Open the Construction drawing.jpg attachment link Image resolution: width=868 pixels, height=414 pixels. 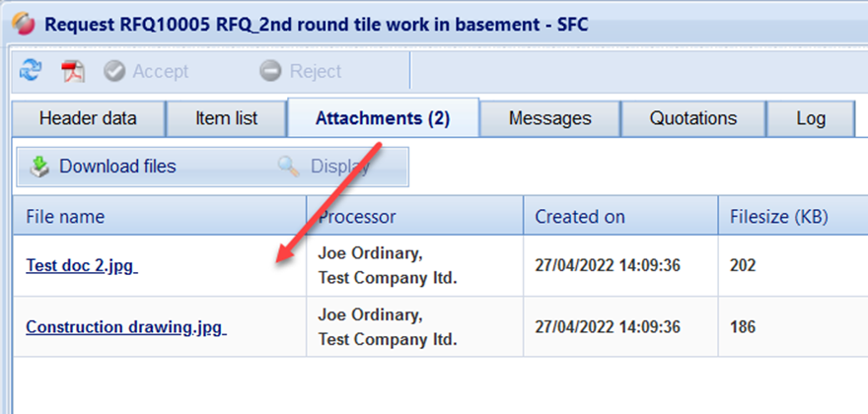click(x=125, y=327)
